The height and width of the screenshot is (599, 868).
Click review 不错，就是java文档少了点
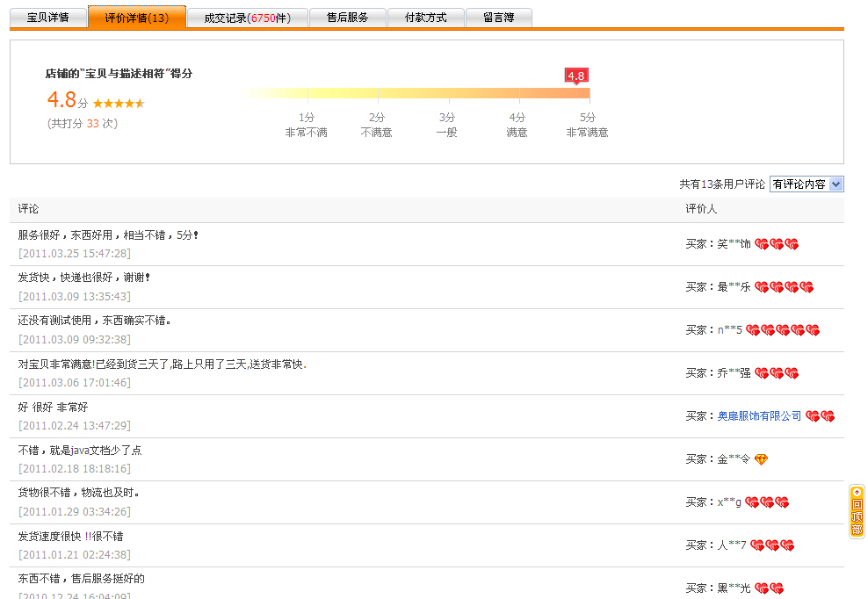[80, 450]
